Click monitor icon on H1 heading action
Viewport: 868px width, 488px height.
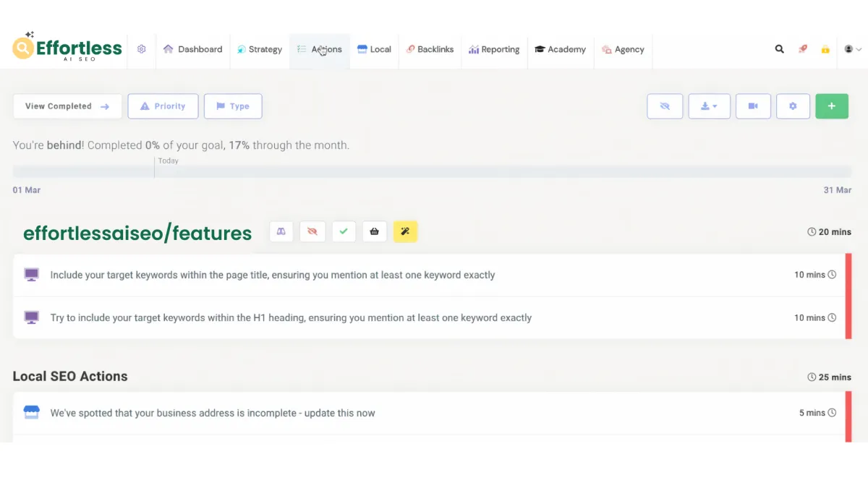pyautogui.click(x=31, y=317)
